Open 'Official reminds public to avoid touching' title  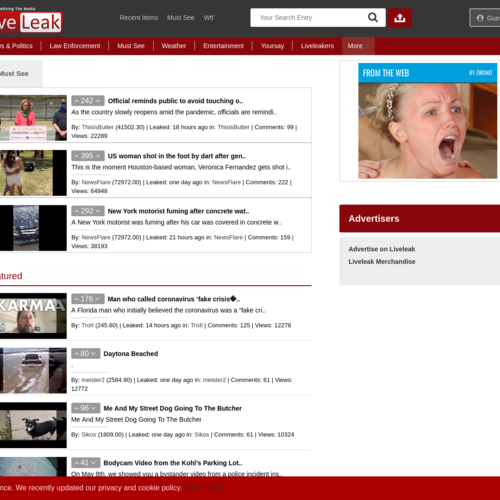175,101
